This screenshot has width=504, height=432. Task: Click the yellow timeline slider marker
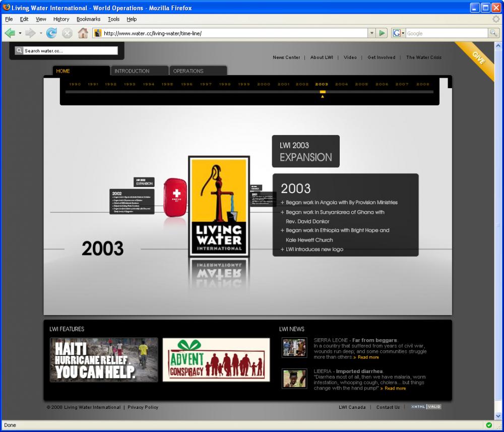(323, 92)
